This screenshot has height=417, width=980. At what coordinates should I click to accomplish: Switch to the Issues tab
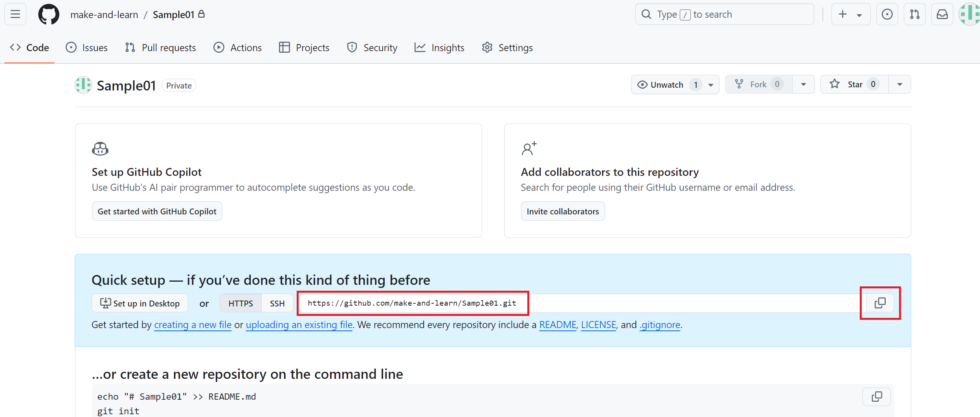87,48
